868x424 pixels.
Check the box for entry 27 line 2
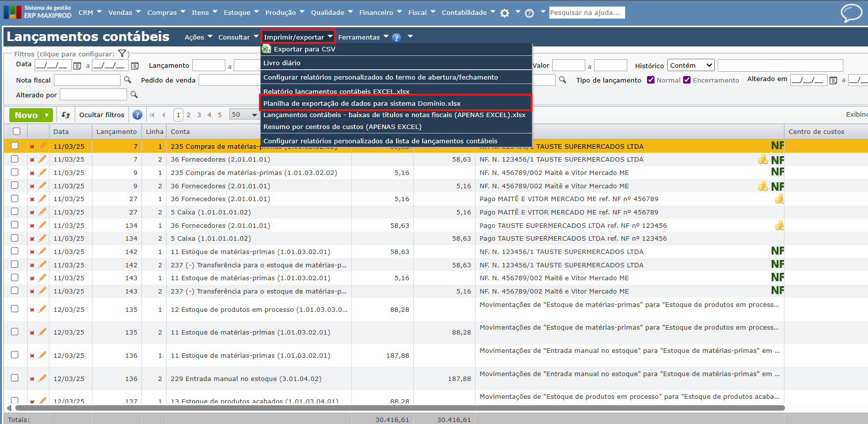click(x=14, y=212)
